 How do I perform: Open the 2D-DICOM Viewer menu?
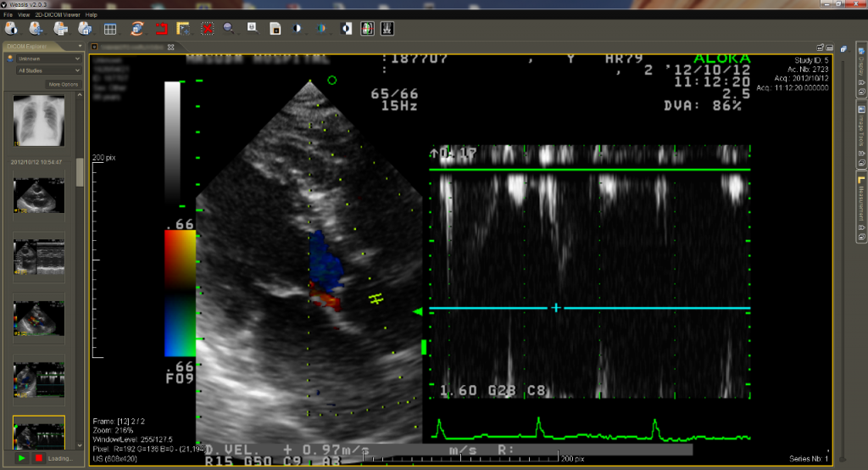coord(58,15)
